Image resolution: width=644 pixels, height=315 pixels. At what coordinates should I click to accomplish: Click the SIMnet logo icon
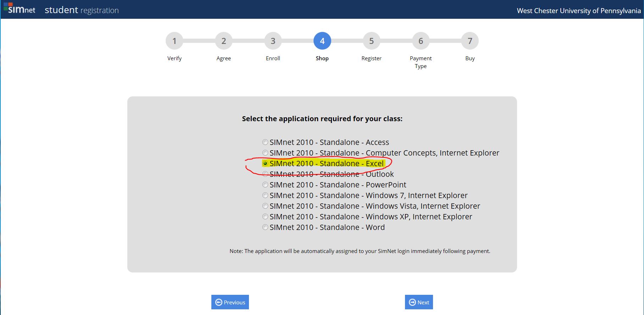point(20,9)
